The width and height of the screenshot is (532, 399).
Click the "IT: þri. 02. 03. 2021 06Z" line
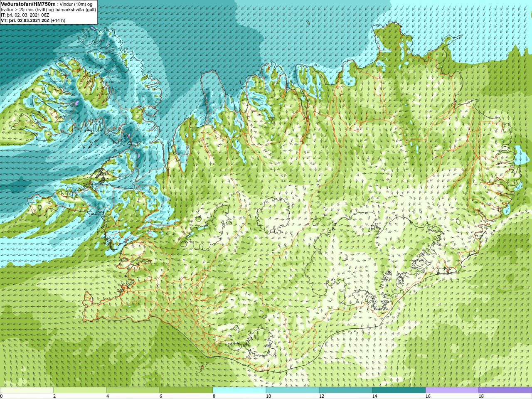coord(25,15)
